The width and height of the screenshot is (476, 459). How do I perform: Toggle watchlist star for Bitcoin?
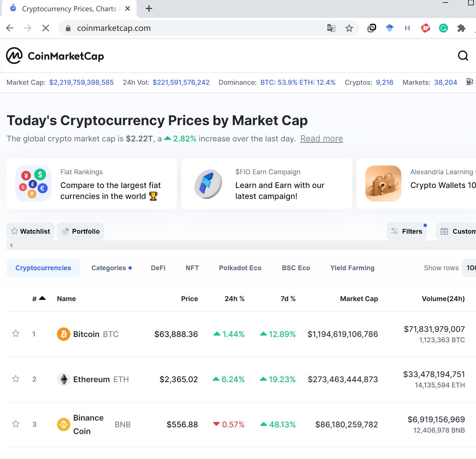16,334
